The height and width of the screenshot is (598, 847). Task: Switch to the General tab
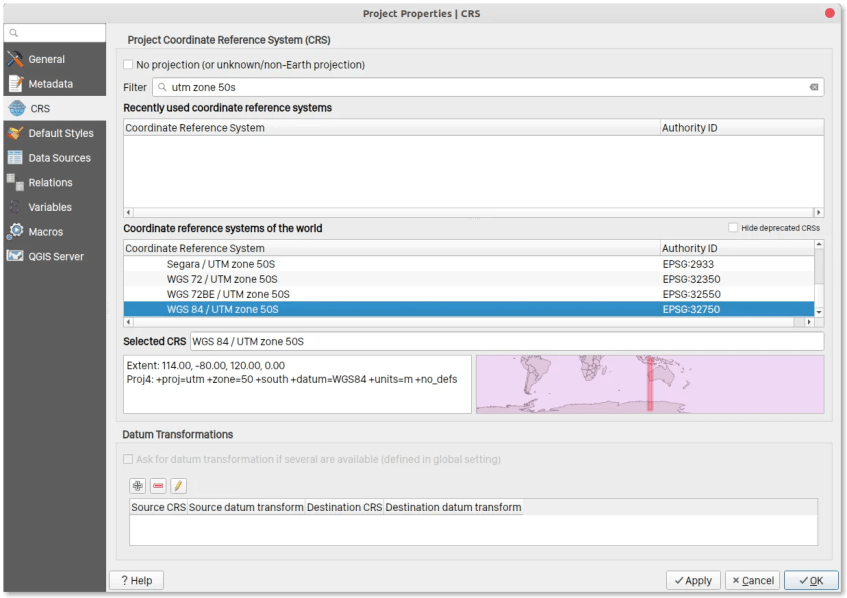coord(55,59)
